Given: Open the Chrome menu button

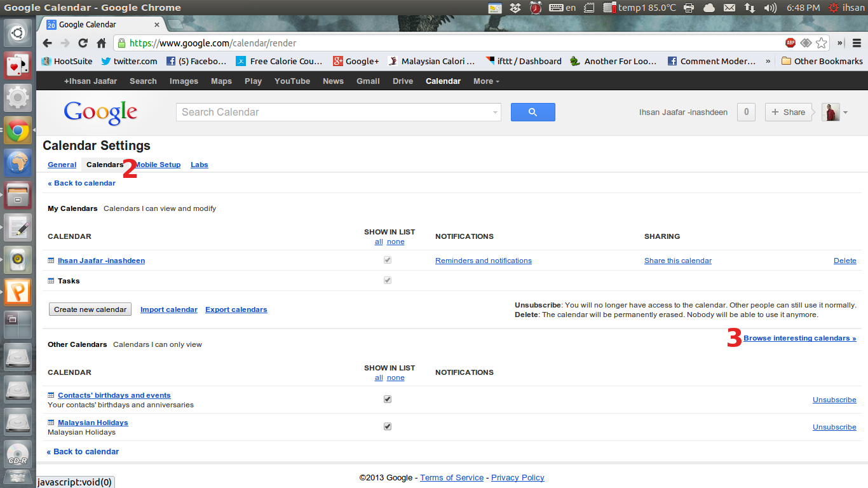Looking at the screenshot, I should [x=857, y=43].
